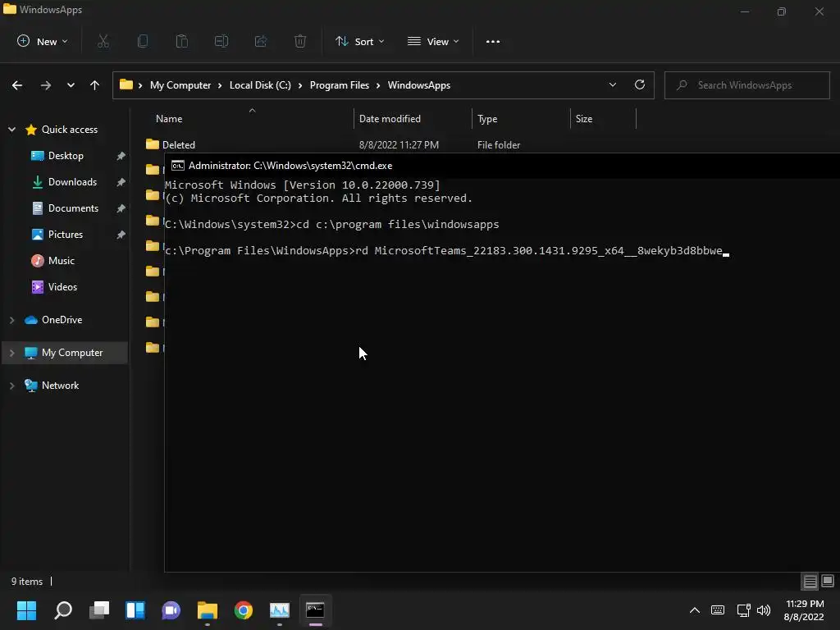840x630 pixels.
Task: Click the Deleted folder's date 8/8/2022 11:27 PM
Action: 399,144
